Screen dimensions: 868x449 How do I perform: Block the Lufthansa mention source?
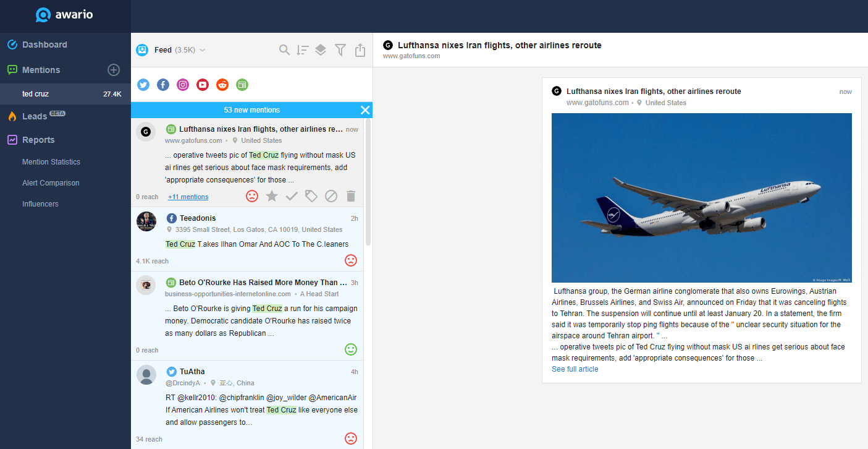click(x=331, y=196)
